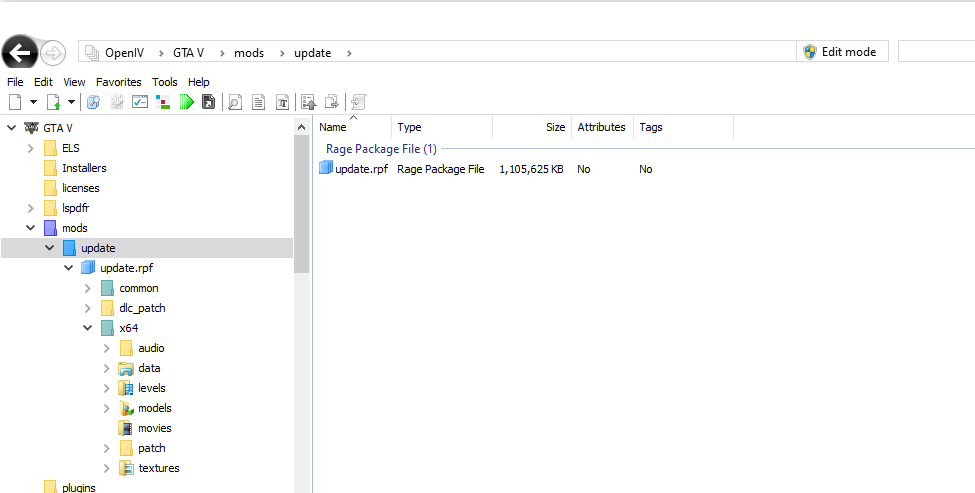Click the Edit mode button
This screenshot has height=493, width=975.
pos(842,52)
